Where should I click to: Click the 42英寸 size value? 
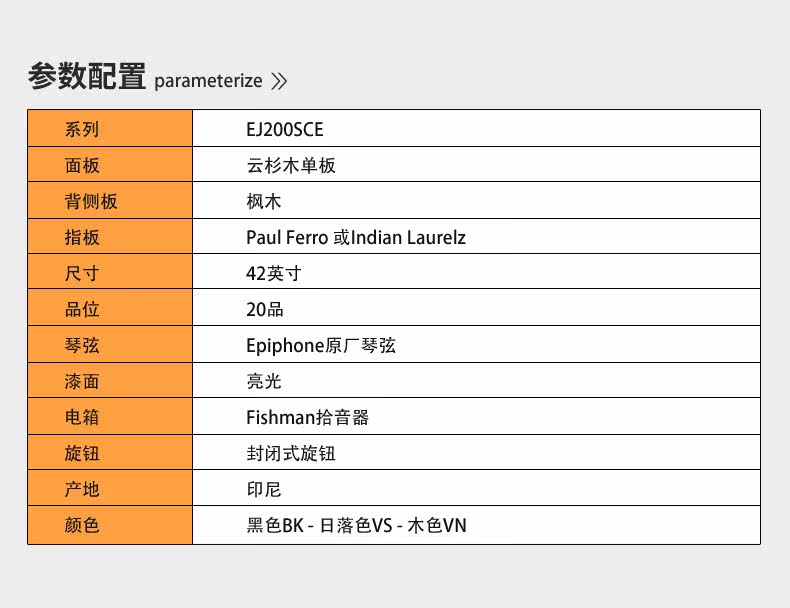pyautogui.click(x=273, y=273)
